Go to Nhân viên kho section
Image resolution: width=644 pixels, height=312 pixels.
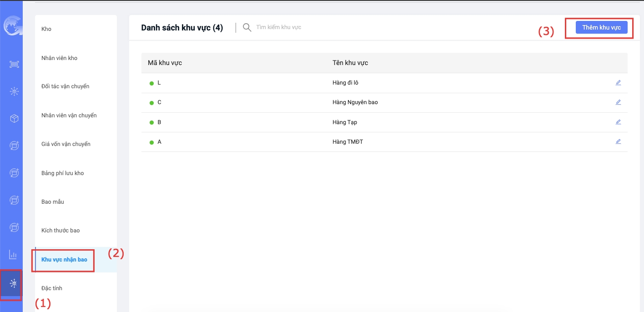click(x=60, y=58)
